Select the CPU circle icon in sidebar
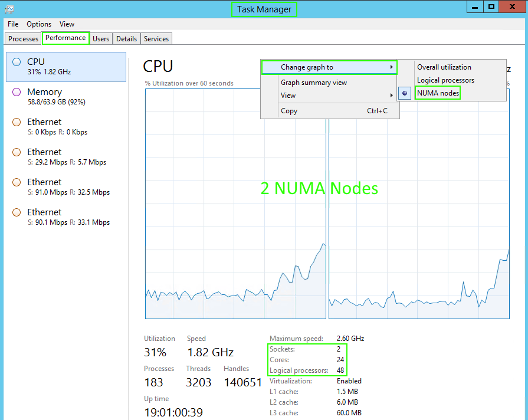 16,62
